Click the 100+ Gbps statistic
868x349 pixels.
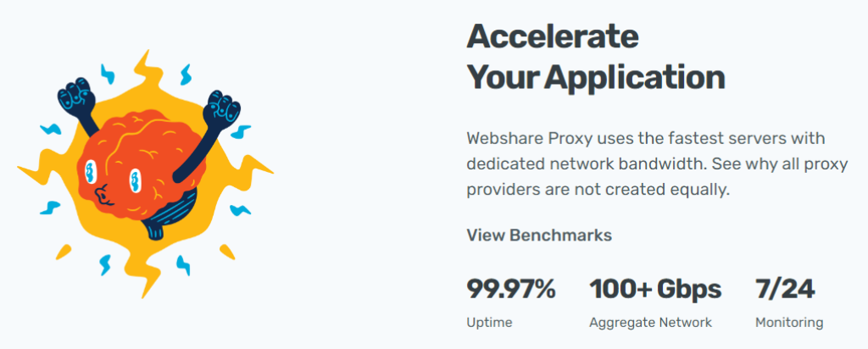point(655,290)
